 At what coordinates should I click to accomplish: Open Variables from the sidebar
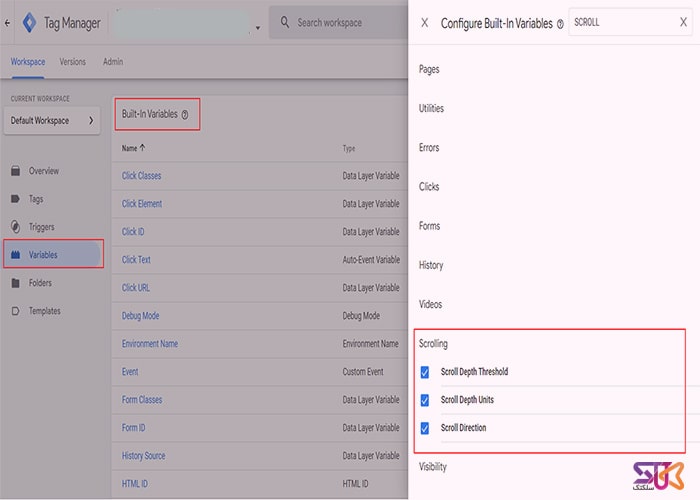coord(43,255)
